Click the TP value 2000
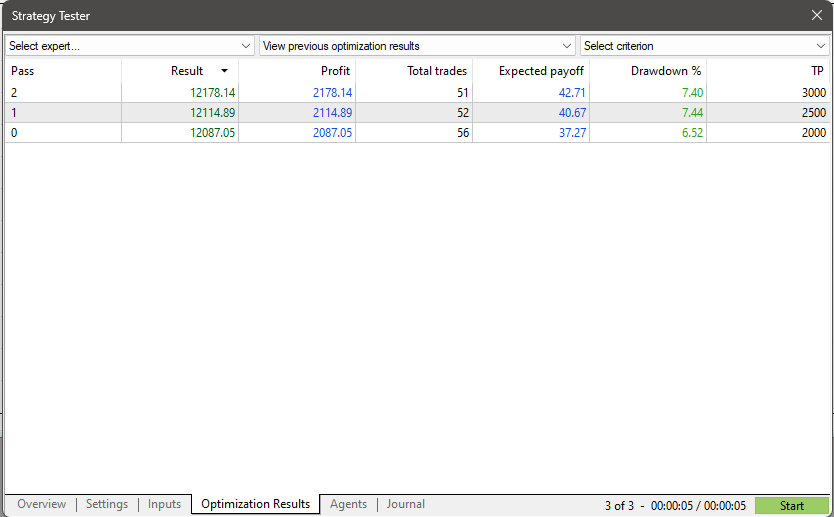The height and width of the screenshot is (517, 834). (814, 132)
